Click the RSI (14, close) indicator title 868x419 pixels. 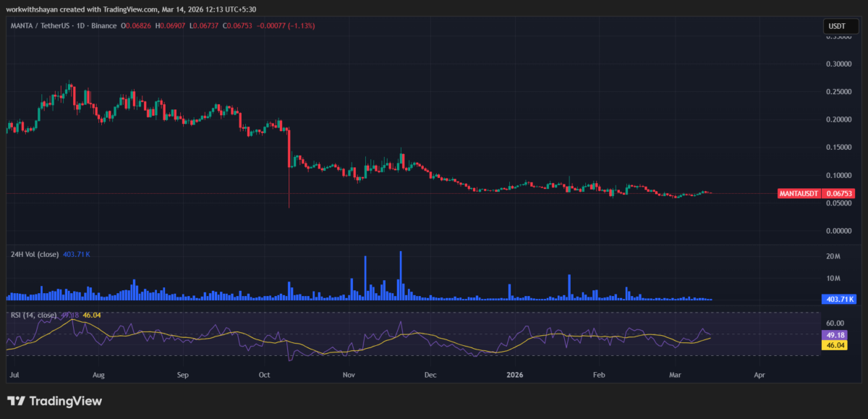click(x=33, y=316)
